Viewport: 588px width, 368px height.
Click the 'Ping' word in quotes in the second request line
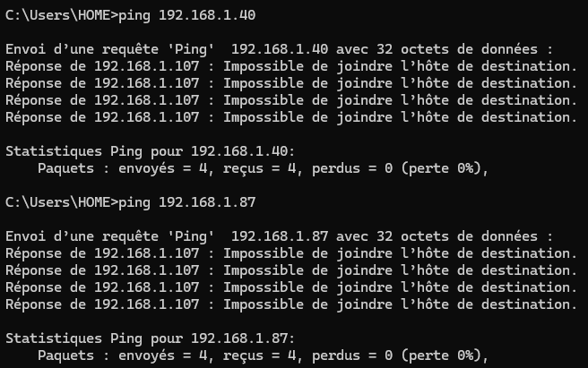tap(191, 237)
